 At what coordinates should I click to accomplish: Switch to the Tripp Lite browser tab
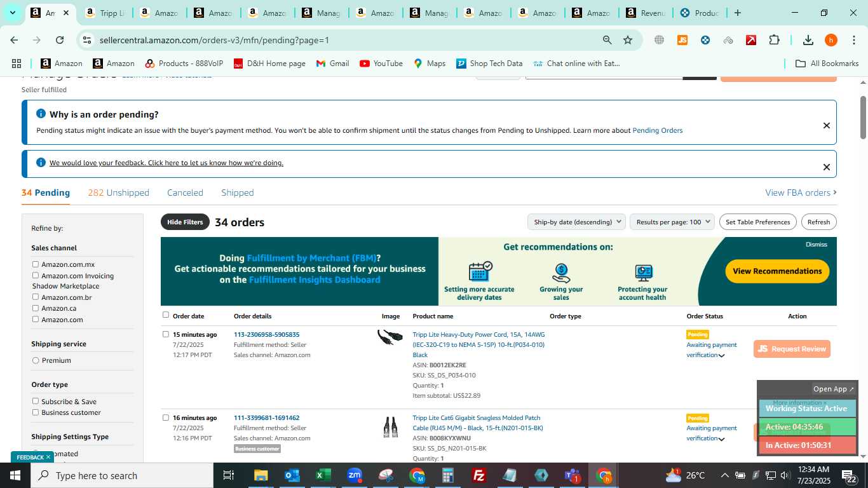[105, 13]
